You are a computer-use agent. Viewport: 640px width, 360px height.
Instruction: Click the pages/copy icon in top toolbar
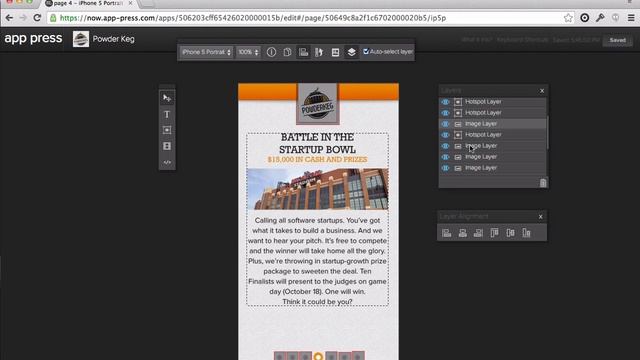287,52
